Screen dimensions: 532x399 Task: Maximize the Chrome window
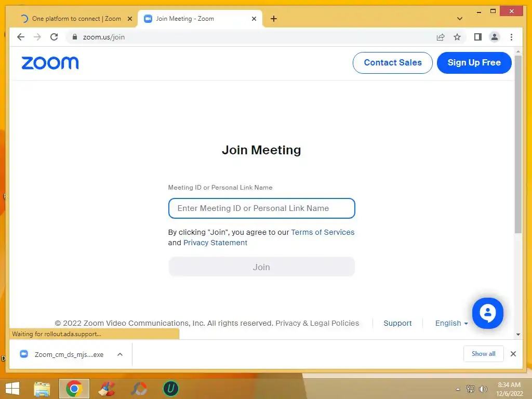pos(493,11)
